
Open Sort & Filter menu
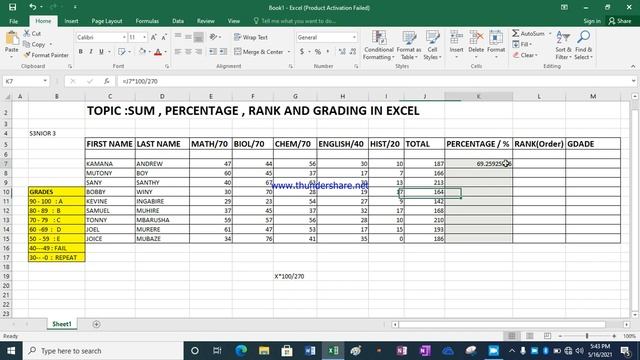563,45
